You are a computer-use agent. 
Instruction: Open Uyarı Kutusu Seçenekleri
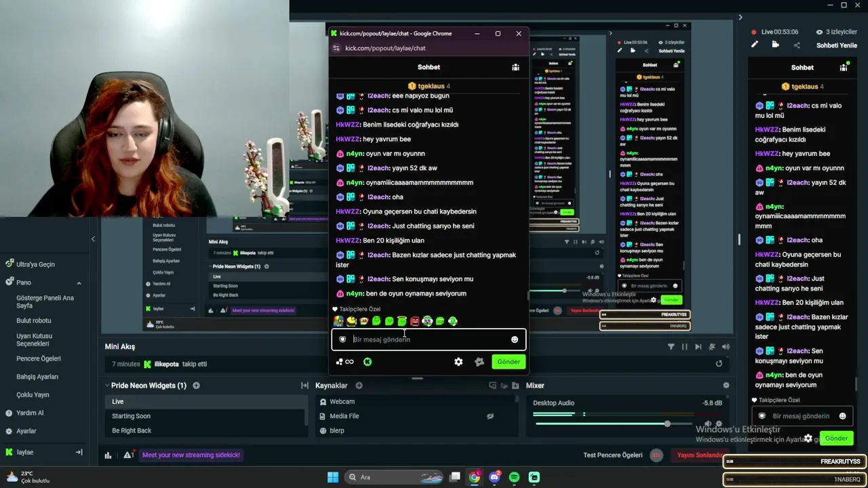[x=34, y=340]
